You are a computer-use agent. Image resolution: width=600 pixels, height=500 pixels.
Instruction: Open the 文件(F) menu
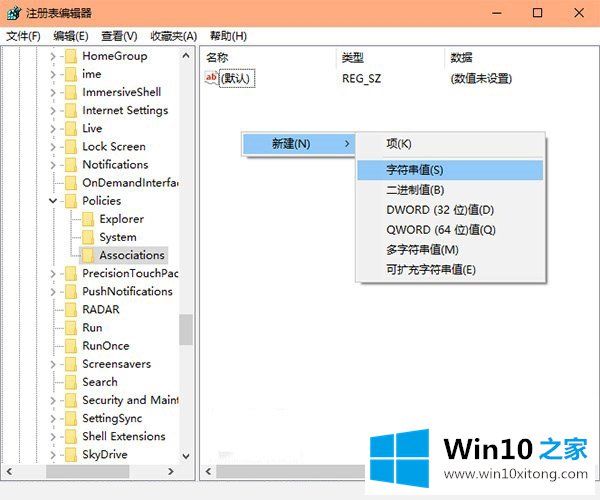(24, 36)
